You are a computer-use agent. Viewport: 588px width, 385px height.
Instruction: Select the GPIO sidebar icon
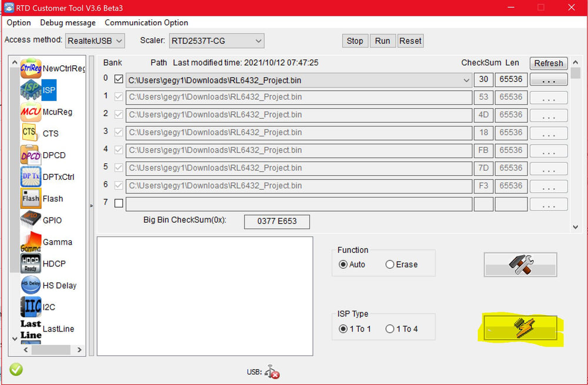pyautogui.click(x=31, y=220)
